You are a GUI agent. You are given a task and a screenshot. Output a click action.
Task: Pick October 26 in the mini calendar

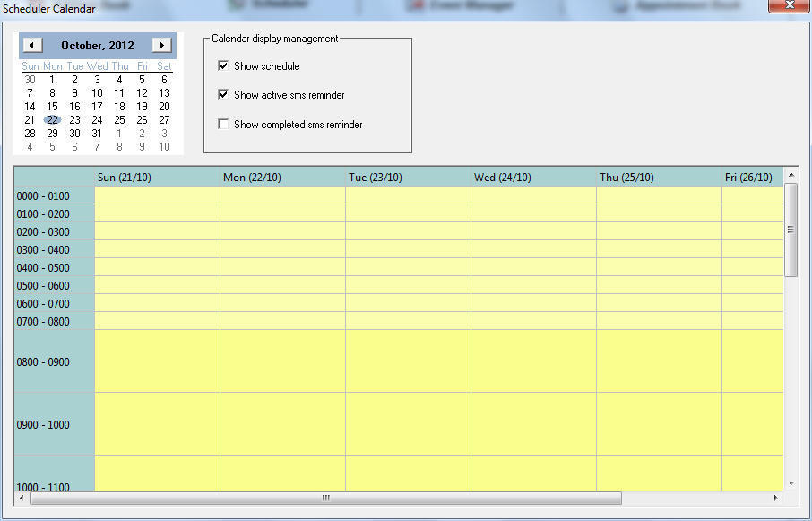[x=142, y=119]
